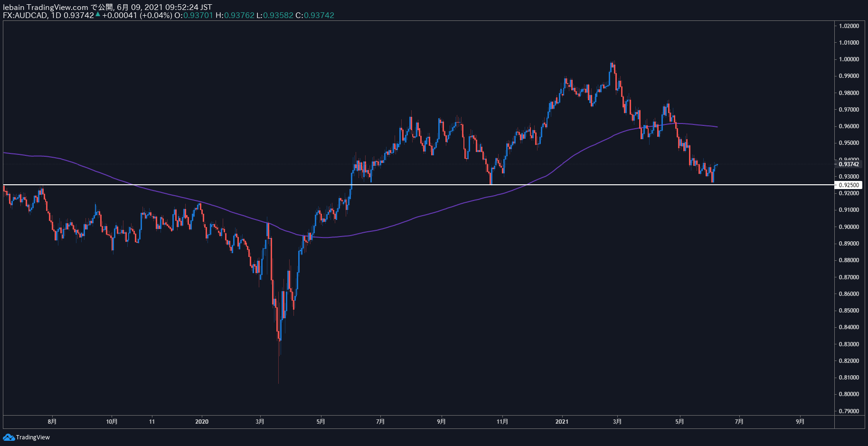Click the 2021 year label on time axis
The height and width of the screenshot is (446, 868).
click(562, 421)
